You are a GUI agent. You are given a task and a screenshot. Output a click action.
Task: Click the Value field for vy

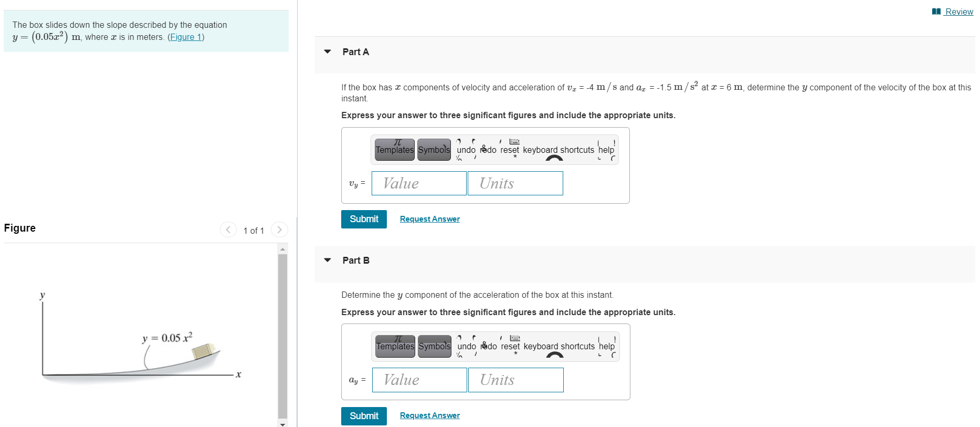418,183
